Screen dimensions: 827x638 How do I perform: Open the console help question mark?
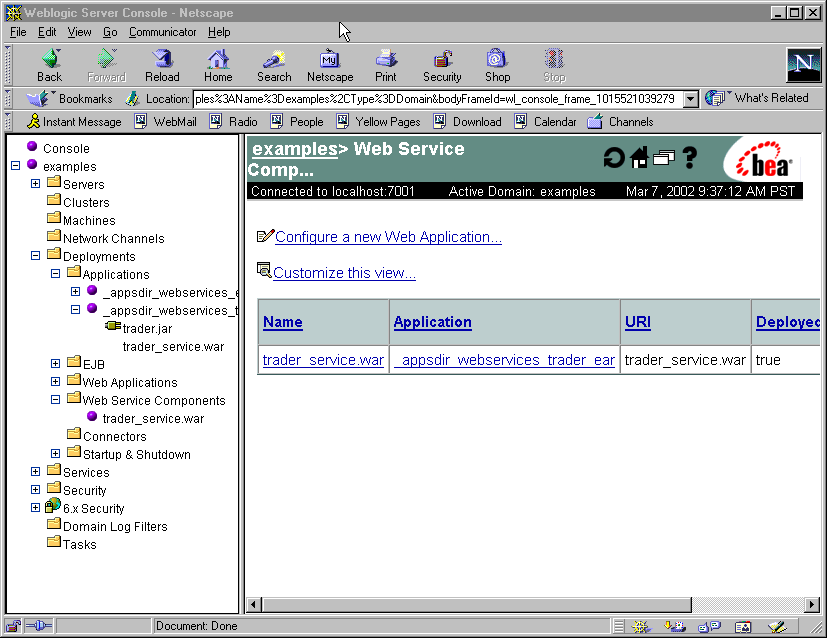[x=689, y=158]
